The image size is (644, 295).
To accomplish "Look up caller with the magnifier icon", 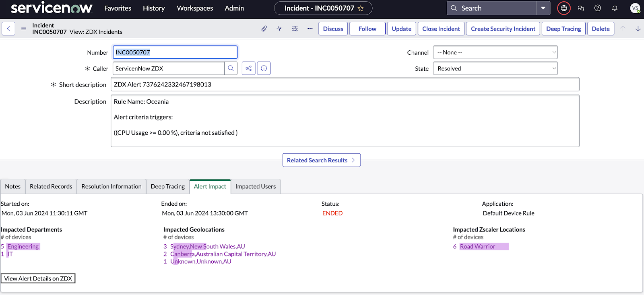I will click(x=231, y=68).
